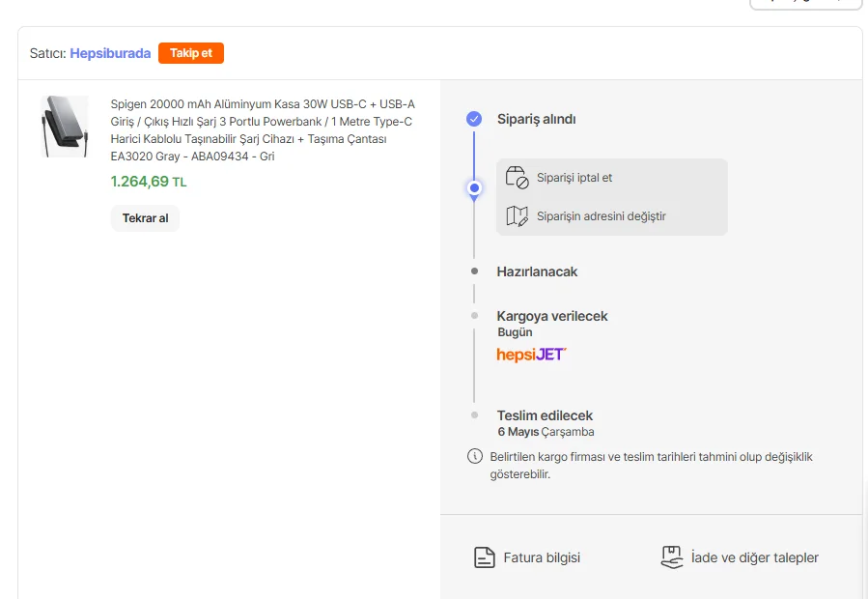Click the info icon beside delivery notice

[475, 456]
